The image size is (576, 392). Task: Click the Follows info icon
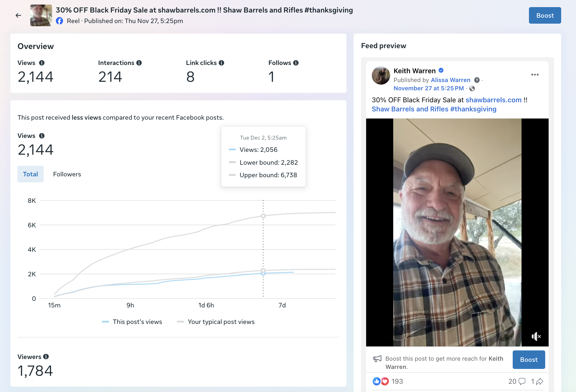296,63
